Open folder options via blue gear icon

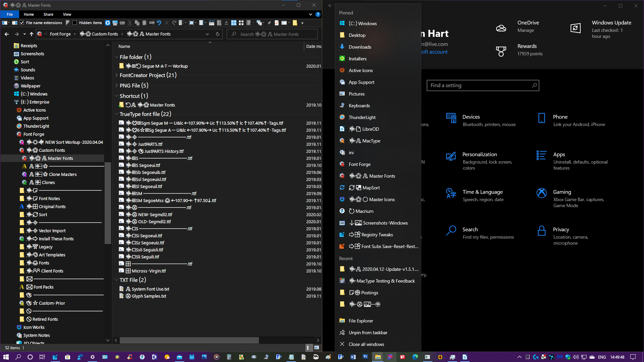tap(108, 23)
